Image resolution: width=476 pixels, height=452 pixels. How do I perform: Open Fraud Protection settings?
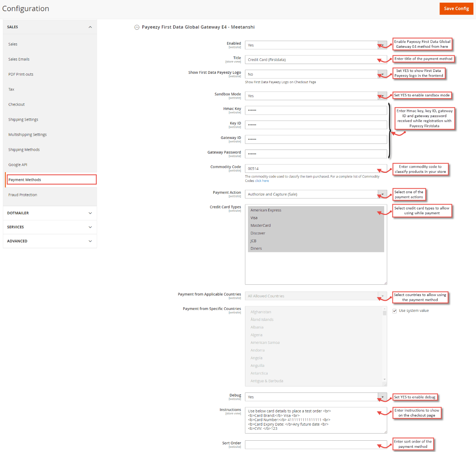click(23, 195)
